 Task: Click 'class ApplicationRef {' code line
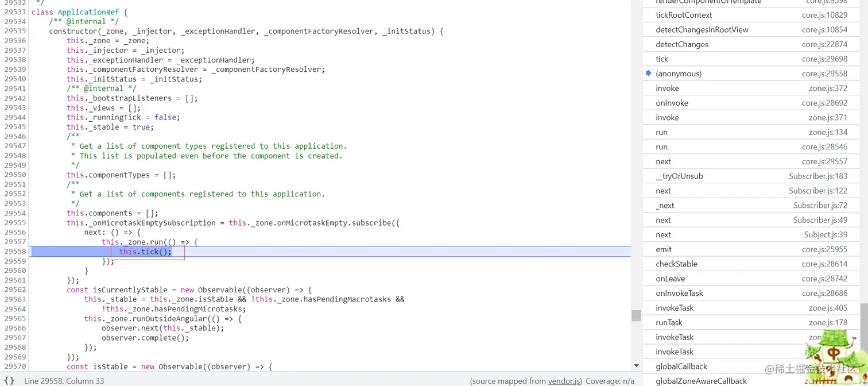pyautogui.click(x=80, y=11)
